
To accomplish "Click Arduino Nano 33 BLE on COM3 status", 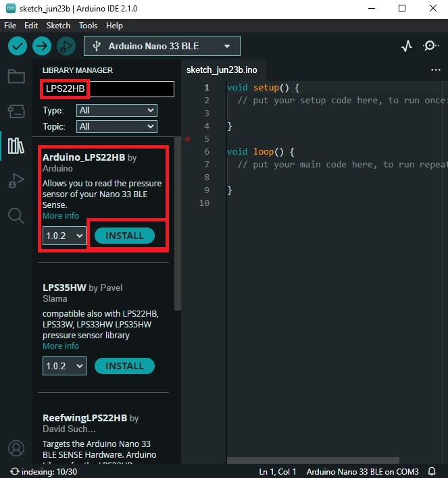I will [363, 472].
